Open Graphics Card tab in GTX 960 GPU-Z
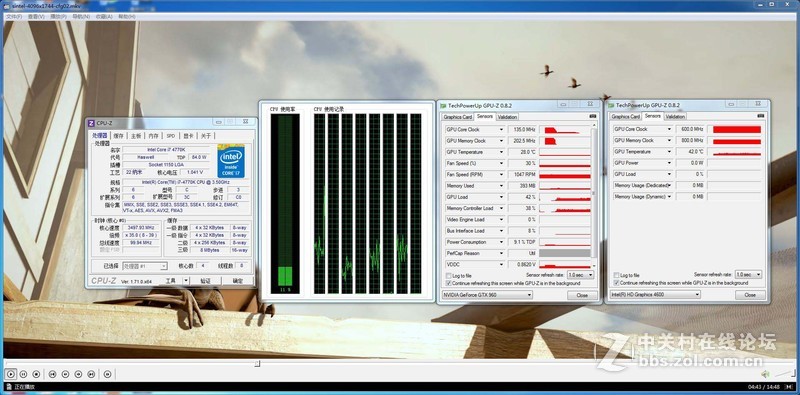The height and width of the screenshot is (395, 800). [457, 117]
